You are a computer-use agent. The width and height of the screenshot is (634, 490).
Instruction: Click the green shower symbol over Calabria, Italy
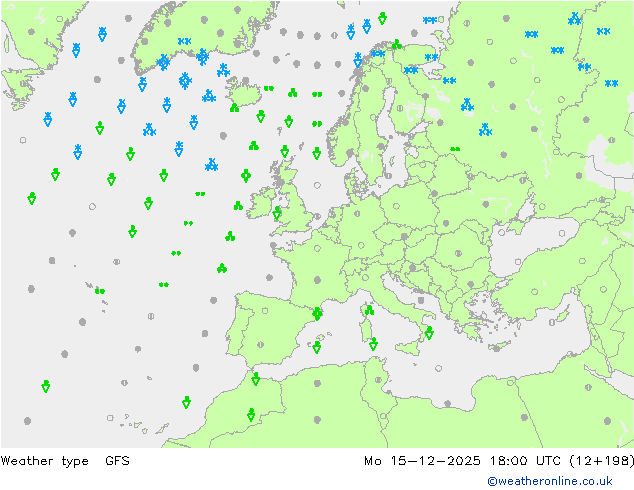[x=429, y=333]
